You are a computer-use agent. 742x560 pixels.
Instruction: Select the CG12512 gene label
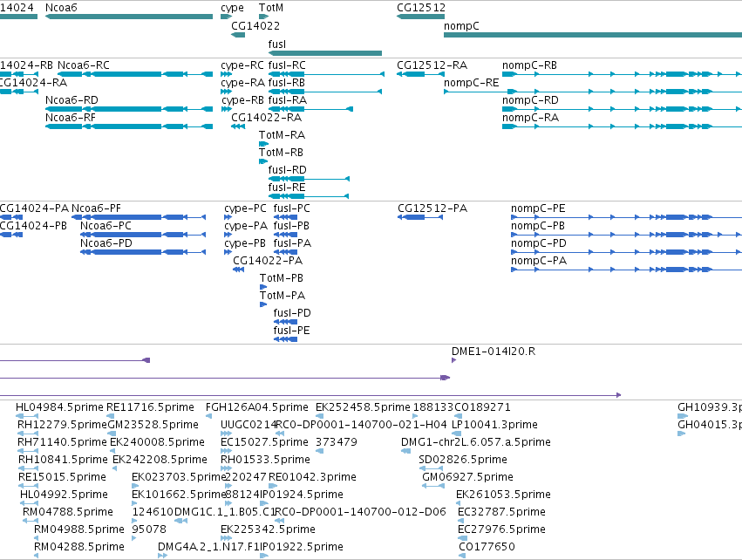(x=420, y=8)
